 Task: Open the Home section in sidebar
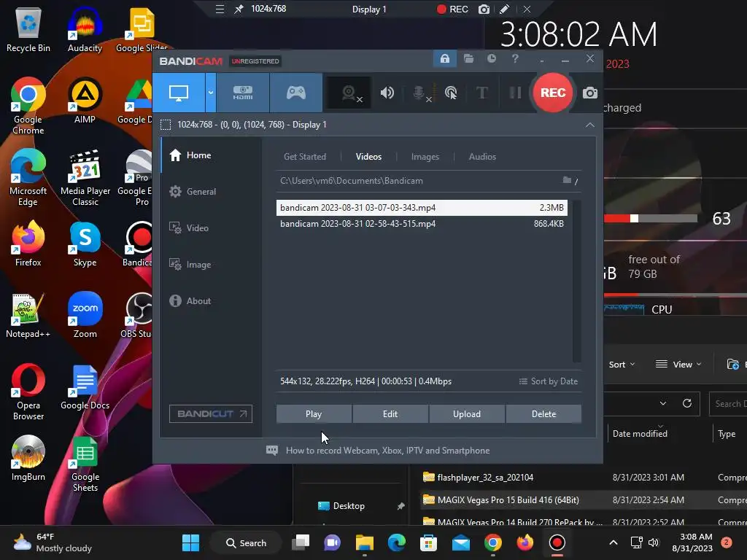pos(211,155)
